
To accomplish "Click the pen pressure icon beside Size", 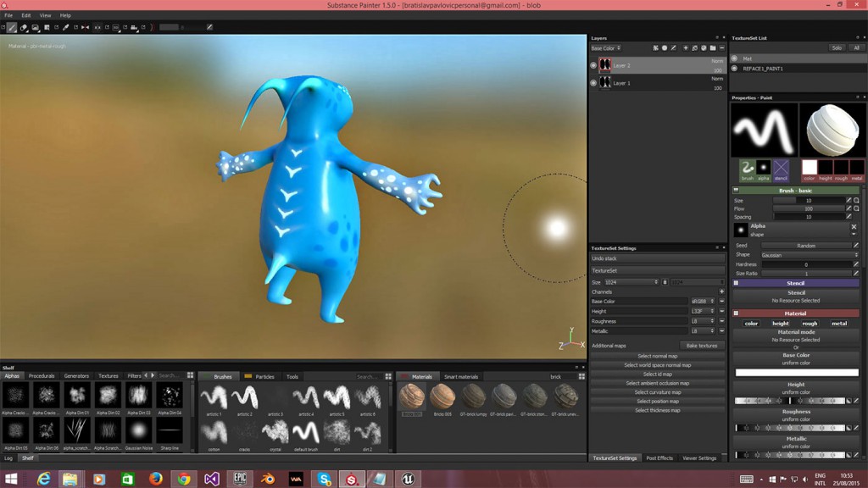I will click(x=849, y=200).
